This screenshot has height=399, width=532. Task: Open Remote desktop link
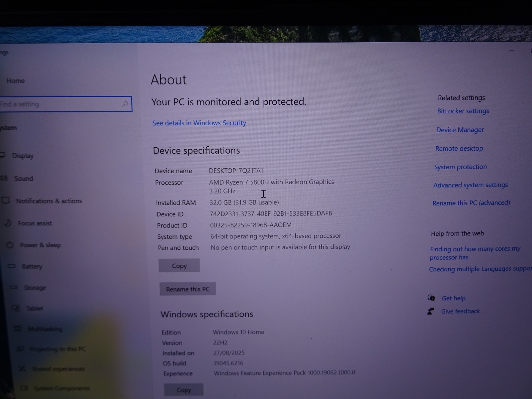tap(459, 149)
